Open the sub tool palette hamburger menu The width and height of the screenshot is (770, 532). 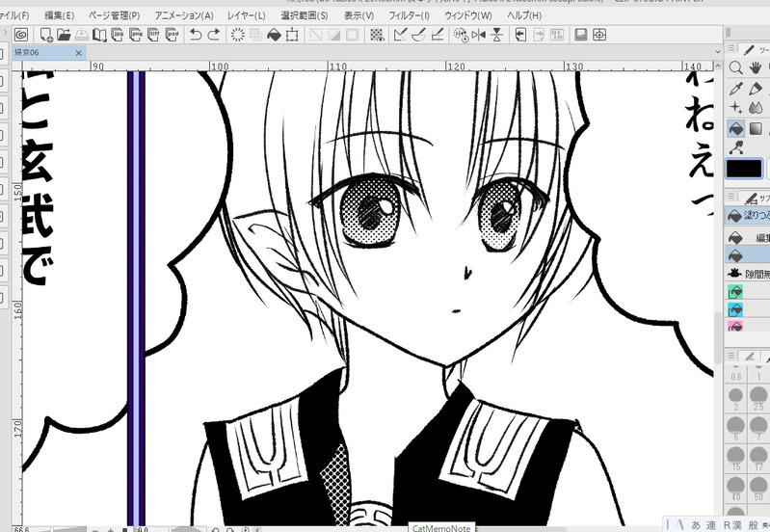pos(731,197)
